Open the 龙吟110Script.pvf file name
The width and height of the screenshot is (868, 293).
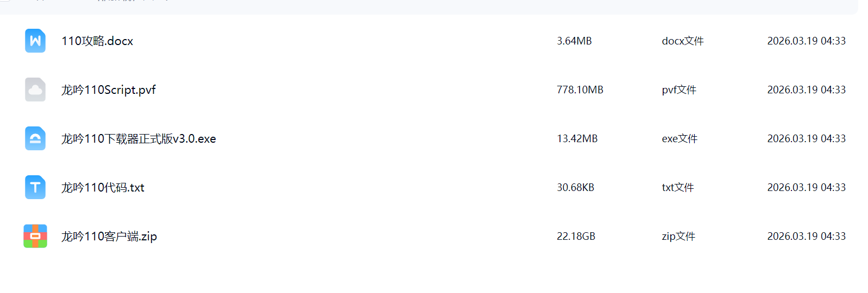tap(109, 90)
